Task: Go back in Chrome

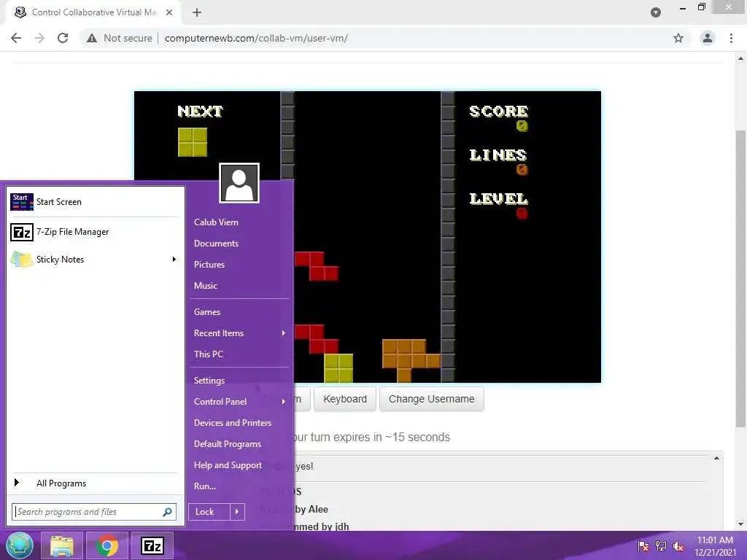Action: [x=16, y=38]
